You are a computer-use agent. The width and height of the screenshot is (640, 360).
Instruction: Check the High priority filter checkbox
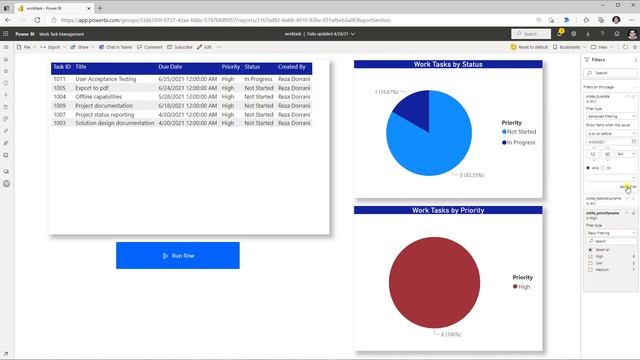click(x=590, y=256)
